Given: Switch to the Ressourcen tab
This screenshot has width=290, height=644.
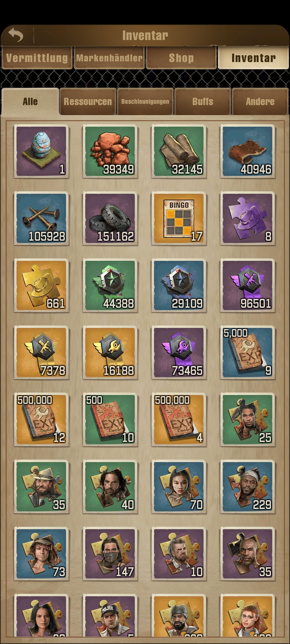Looking at the screenshot, I should pyautogui.click(x=88, y=102).
